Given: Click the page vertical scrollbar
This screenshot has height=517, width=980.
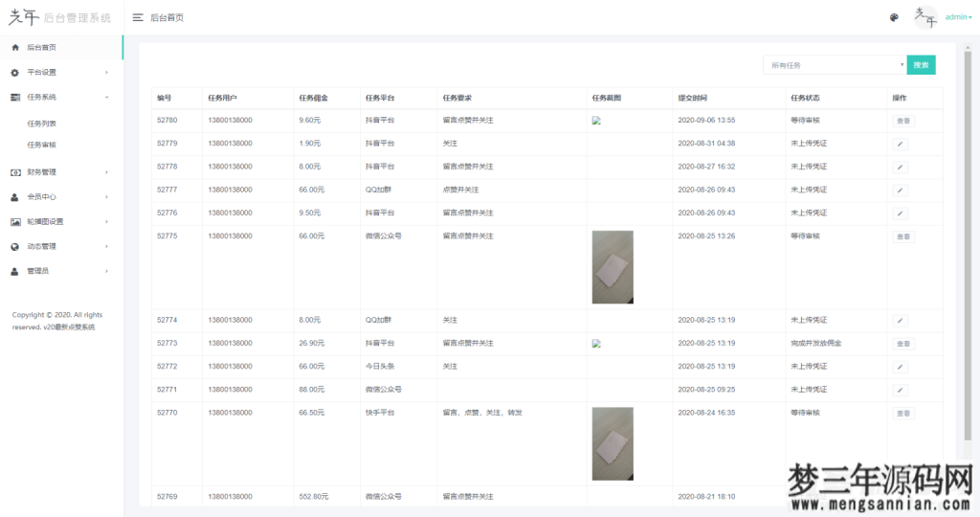Looking at the screenshot, I should pos(968,245).
